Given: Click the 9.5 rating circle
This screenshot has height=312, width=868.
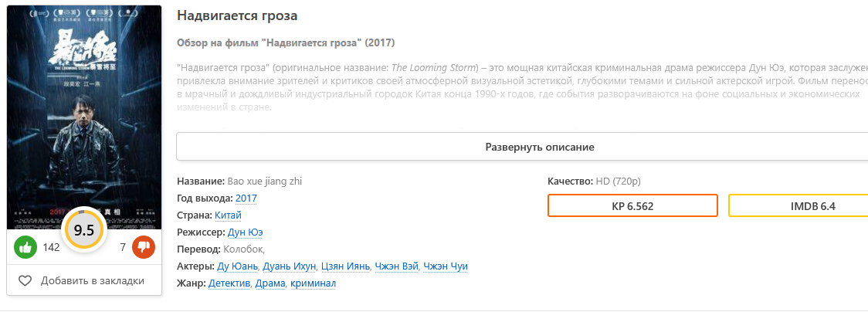Looking at the screenshot, I should [x=84, y=230].
